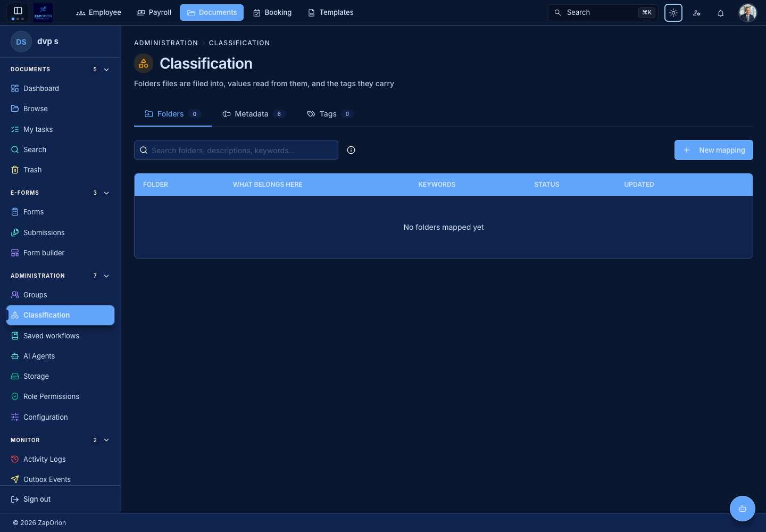766x532 pixels.
Task: Open the global Search box in top bar
Action: pyautogui.click(x=603, y=13)
